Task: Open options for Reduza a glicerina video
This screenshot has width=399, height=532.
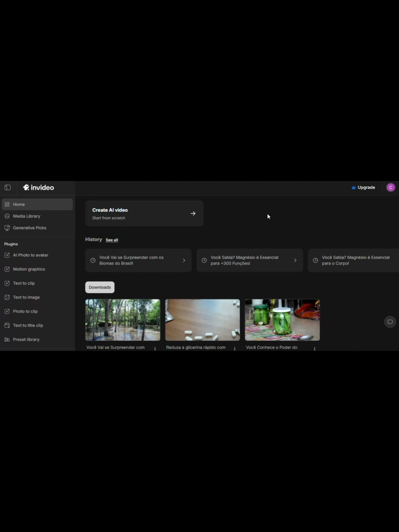Action: (x=235, y=348)
